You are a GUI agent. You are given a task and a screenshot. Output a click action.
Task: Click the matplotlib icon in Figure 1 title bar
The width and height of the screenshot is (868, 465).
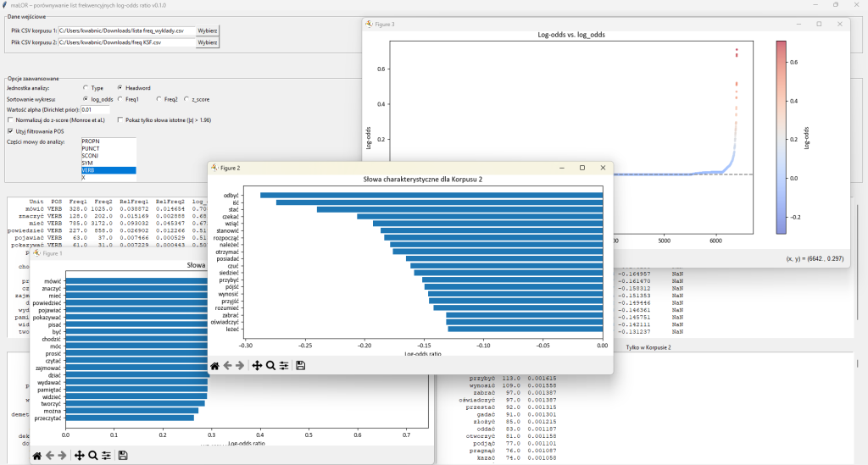tap(36, 252)
